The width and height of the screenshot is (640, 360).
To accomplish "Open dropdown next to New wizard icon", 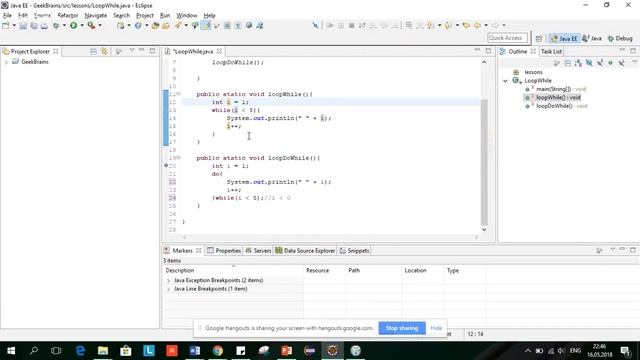I will (14, 25).
